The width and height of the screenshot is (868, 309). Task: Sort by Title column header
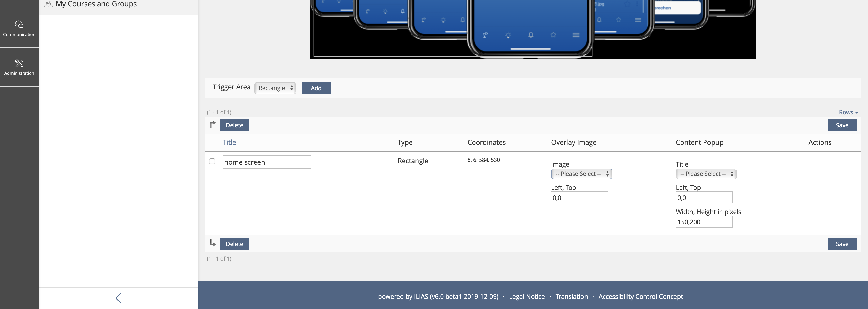[229, 142]
